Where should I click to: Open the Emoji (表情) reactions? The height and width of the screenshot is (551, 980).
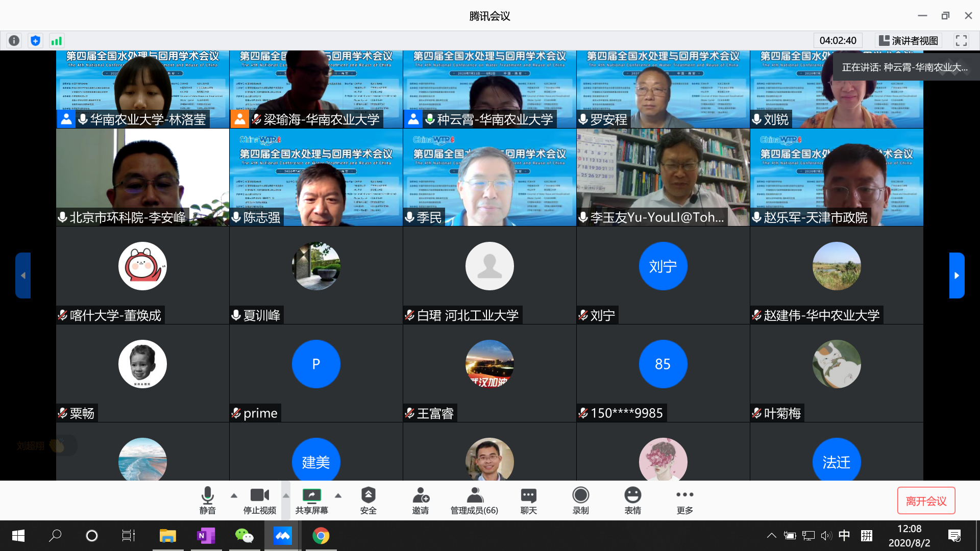(x=632, y=500)
